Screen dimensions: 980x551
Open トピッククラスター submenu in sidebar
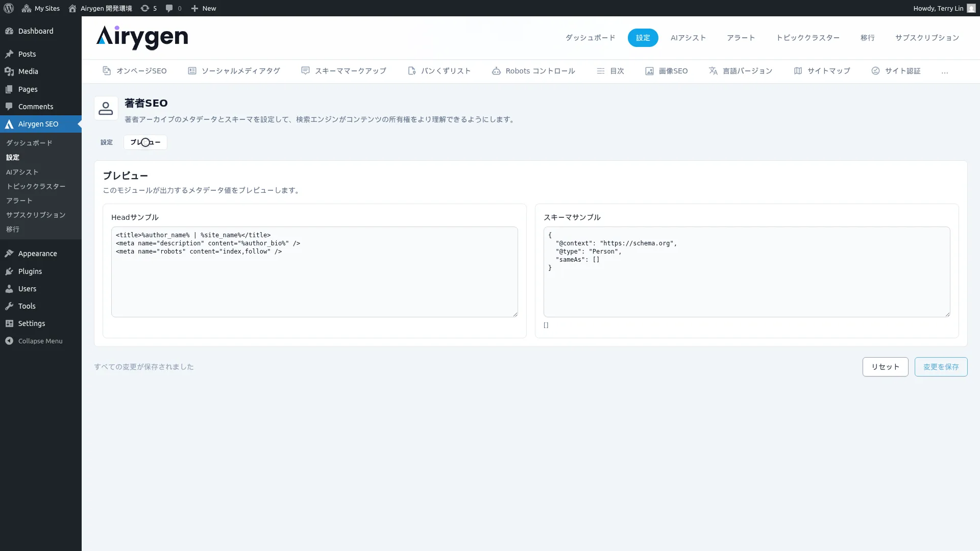pos(36,186)
